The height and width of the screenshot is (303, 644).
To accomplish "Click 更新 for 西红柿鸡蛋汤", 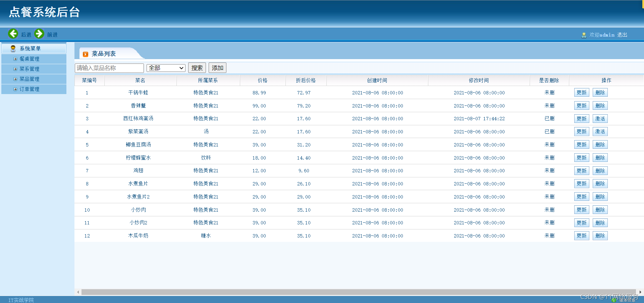I will click(x=582, y=119).
